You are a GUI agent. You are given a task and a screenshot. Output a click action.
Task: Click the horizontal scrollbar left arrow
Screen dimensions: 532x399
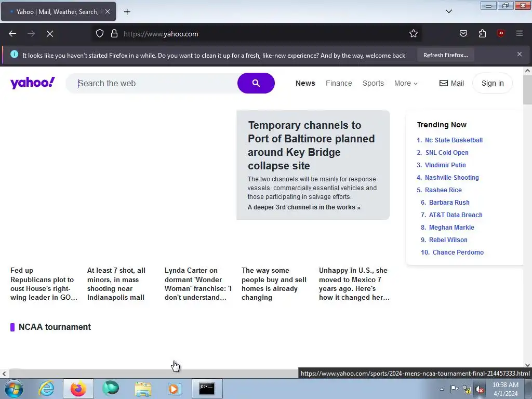(x=4, y=374)
